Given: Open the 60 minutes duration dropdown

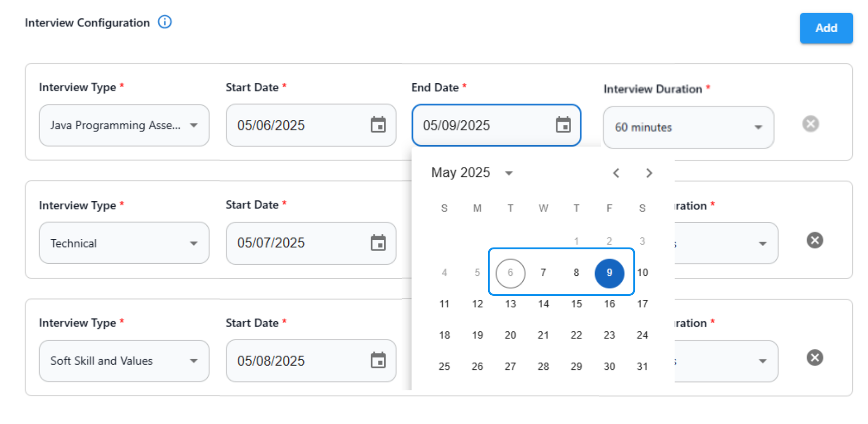Looking at the screenshot, I should (x=758, y=127).
